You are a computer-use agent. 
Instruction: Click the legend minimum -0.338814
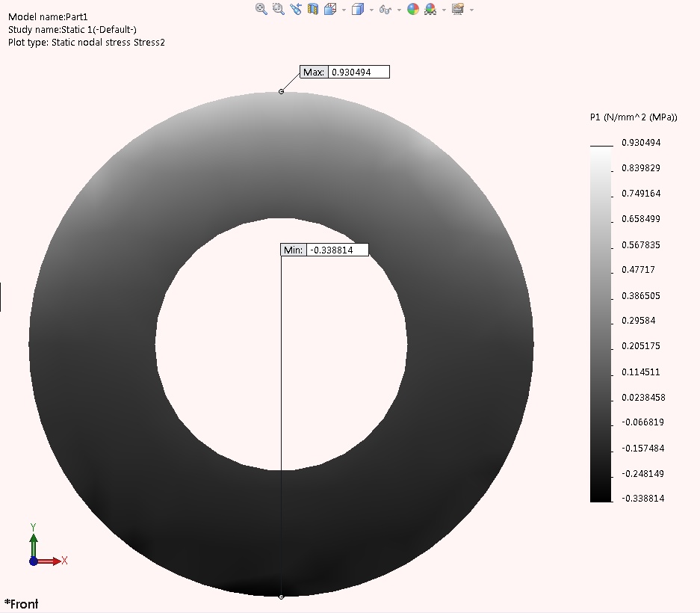click(643, 498)
